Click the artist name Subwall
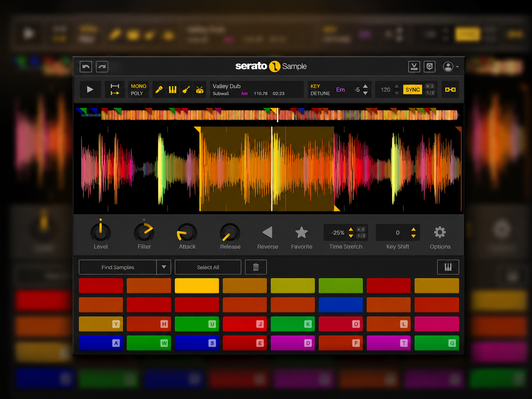The height and width of the screenshot is (399, 532). [220, 94]
